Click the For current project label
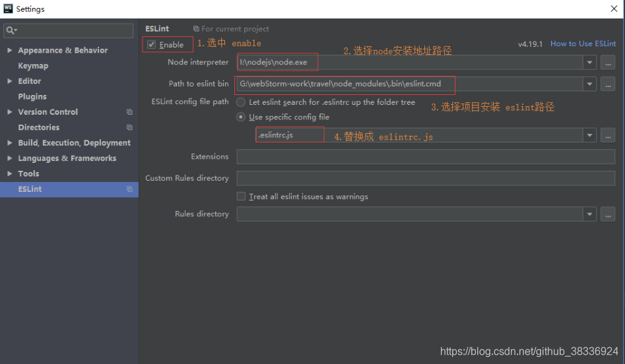 point(235,29)
